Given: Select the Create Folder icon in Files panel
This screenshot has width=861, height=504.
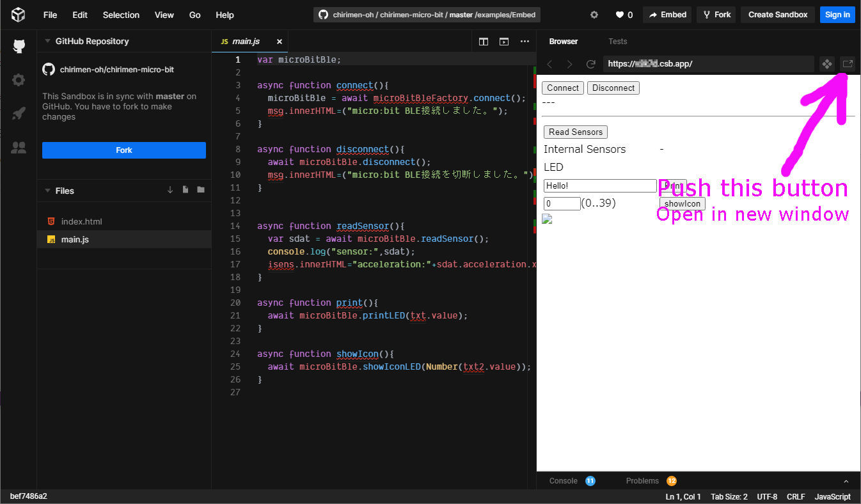Looking at the screenshot, I should pos(200,190).
